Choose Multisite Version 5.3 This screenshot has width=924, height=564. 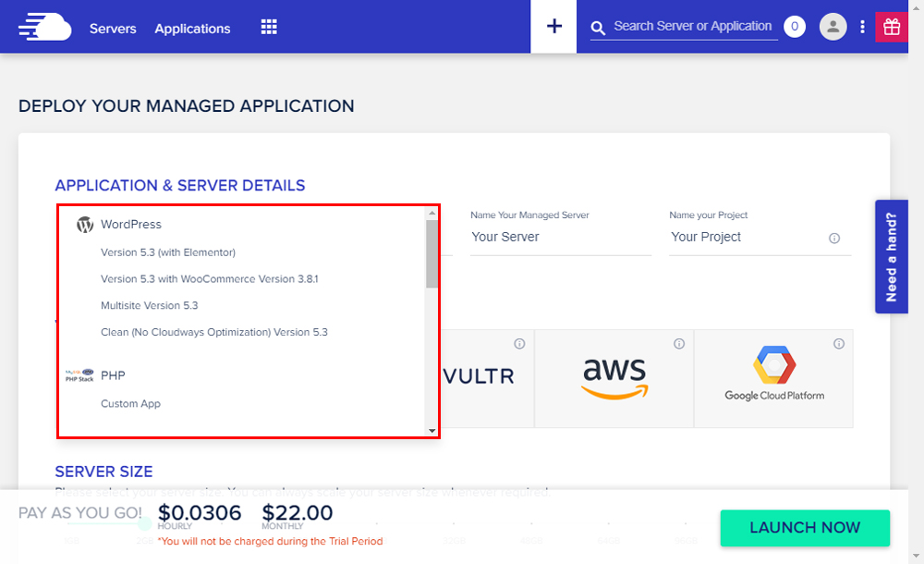pyautogui.click(x=149, y=306)
